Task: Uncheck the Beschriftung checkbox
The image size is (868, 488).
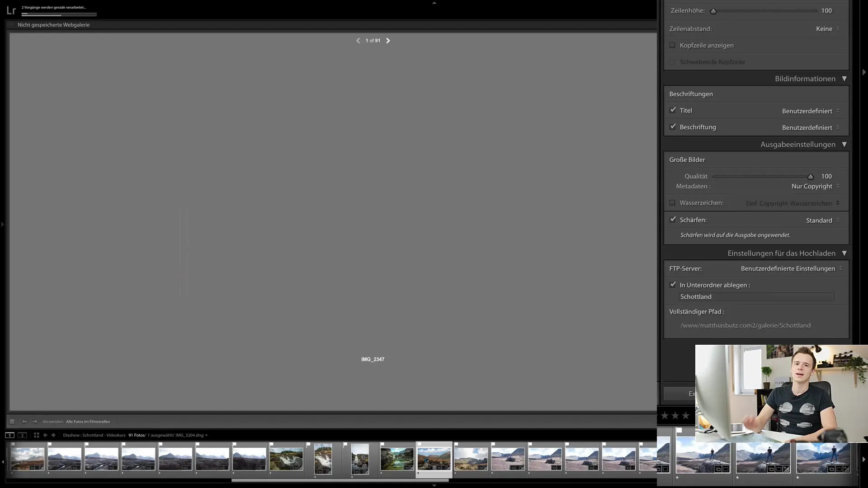Action: point(673,127)
